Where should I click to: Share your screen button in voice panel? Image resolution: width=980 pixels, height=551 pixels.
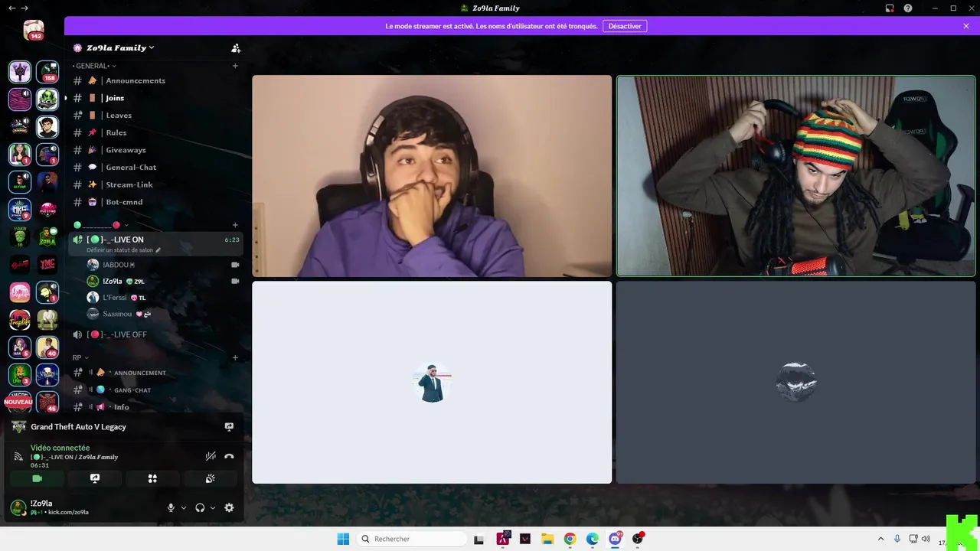point(95,478)
